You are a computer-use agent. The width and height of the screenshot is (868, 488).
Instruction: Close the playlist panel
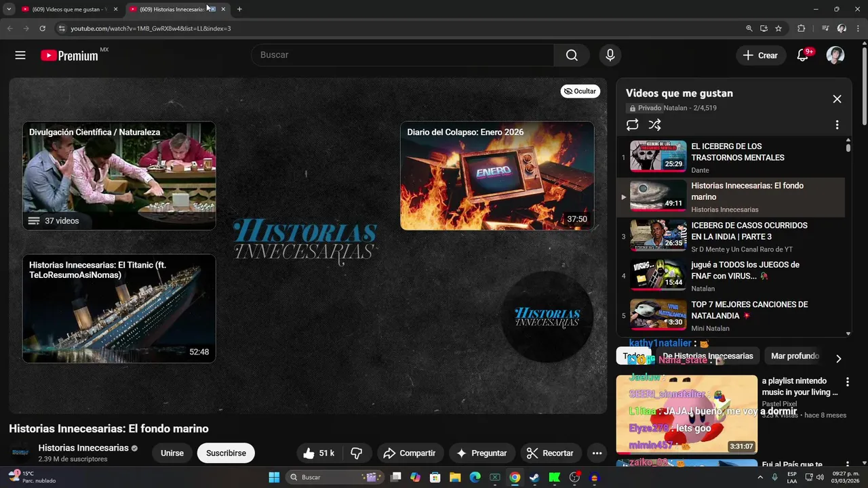click(837, 99)
